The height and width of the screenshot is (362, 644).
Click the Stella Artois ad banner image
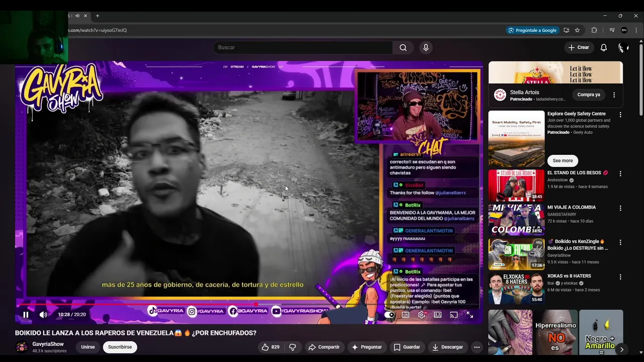tap(555, 72)
